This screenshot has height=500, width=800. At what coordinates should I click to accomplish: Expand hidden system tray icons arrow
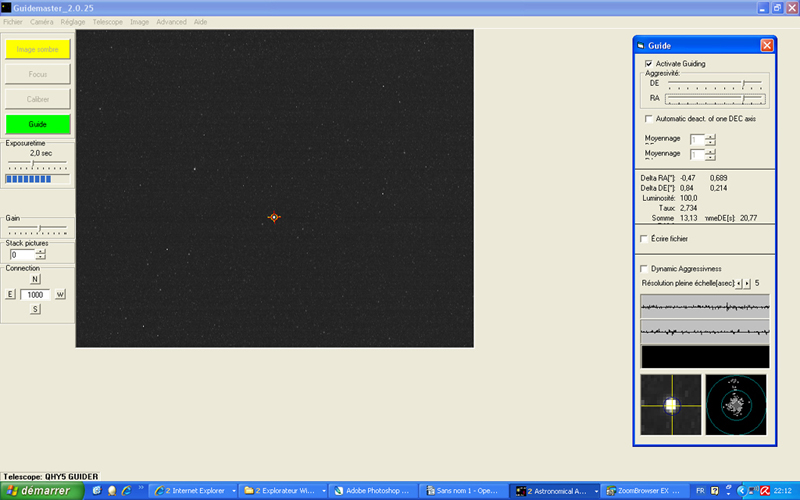point(741,491)
